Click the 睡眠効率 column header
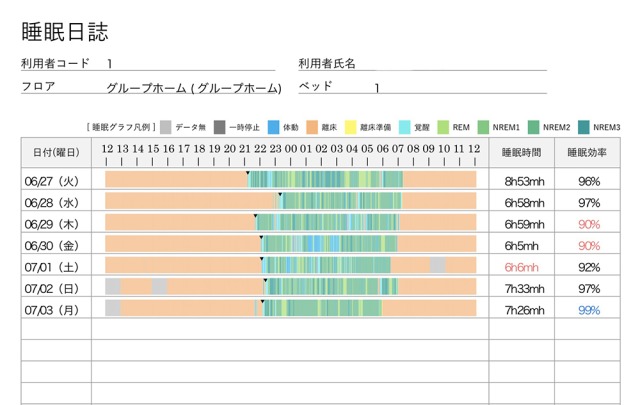 [x=588, y=152]
